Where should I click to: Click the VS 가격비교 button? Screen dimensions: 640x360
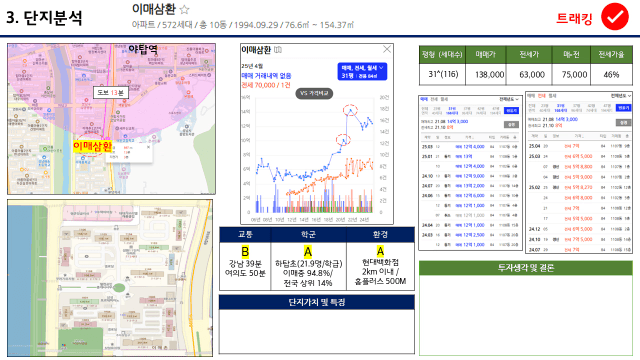point(314,93)
